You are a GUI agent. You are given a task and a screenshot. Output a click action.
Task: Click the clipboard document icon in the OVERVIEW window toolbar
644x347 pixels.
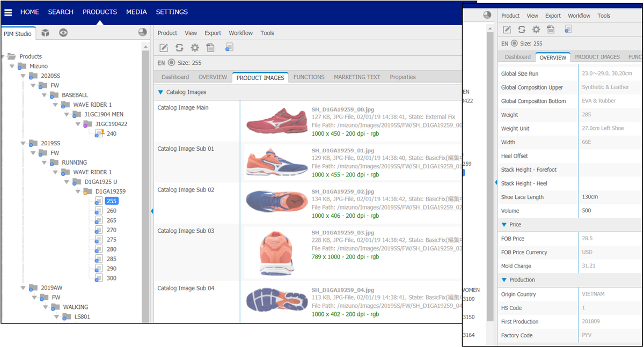(551, 29)
